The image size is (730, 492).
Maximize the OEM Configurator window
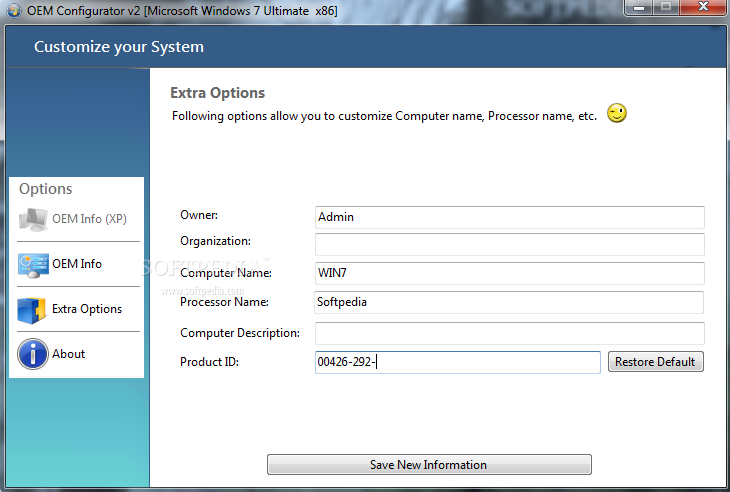click(x=666, y=7)
